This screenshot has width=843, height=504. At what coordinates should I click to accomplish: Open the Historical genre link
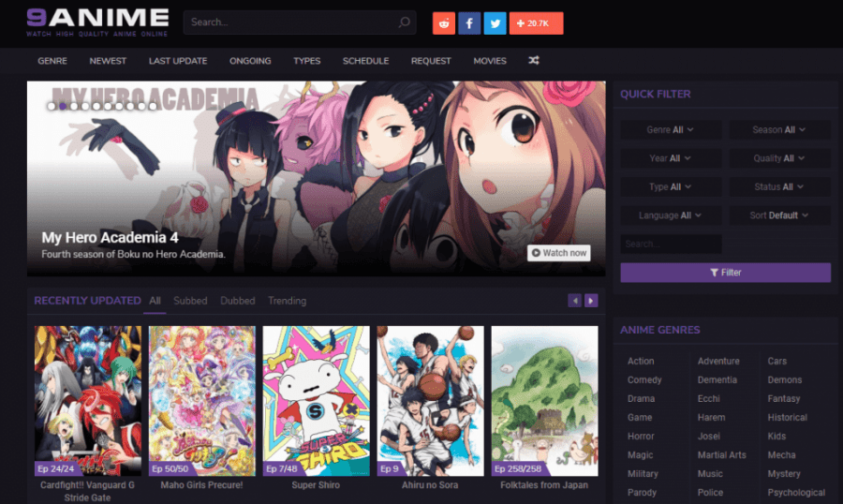787,418
